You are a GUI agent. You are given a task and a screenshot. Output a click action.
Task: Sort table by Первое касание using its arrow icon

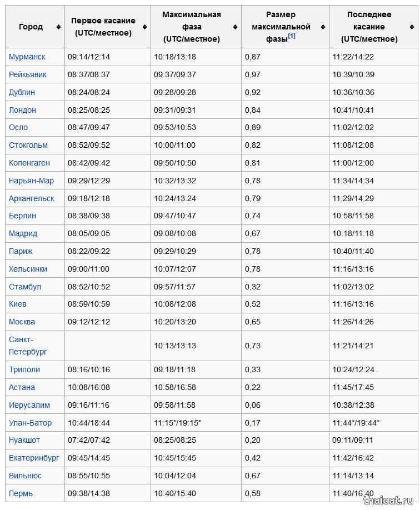pyautogui.click(x=144, y=27)
